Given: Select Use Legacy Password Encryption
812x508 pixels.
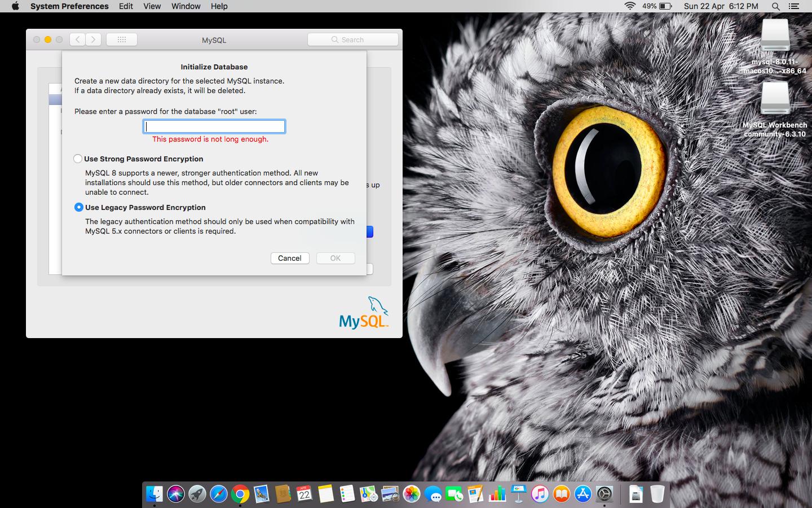Looking at the screenshot, I should click(79, 208).
